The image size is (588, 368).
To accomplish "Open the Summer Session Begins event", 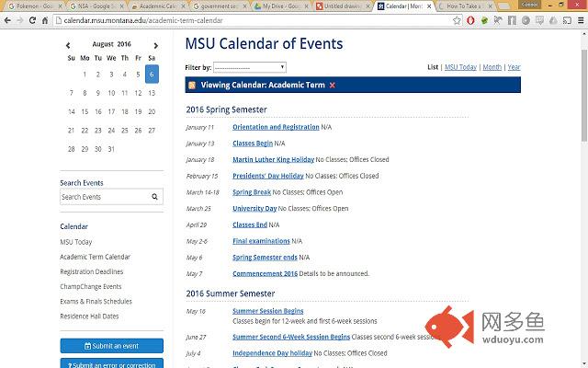I will tap(267, 311).
